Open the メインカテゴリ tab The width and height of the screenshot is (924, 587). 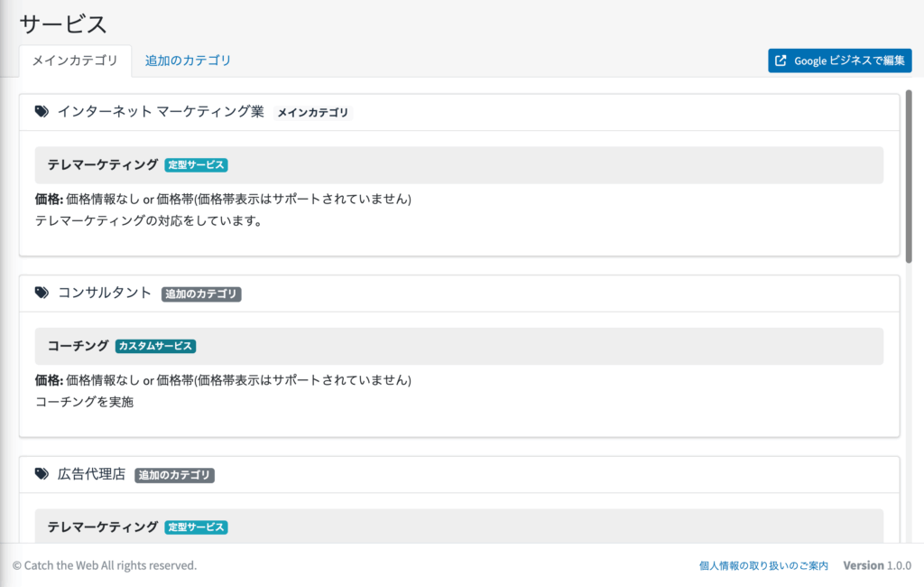tap(75, 61)
